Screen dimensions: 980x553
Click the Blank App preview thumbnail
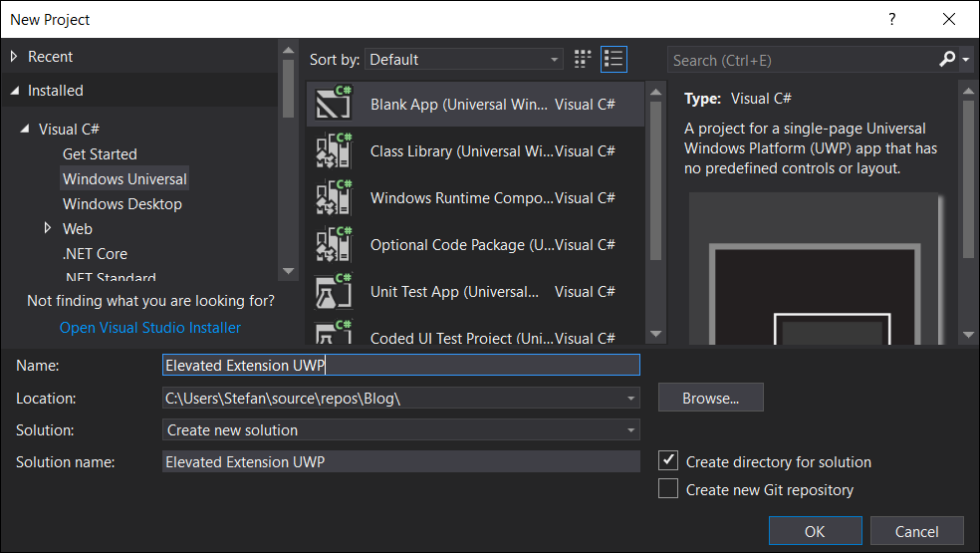pyautogui.click(x=816, y=269)
